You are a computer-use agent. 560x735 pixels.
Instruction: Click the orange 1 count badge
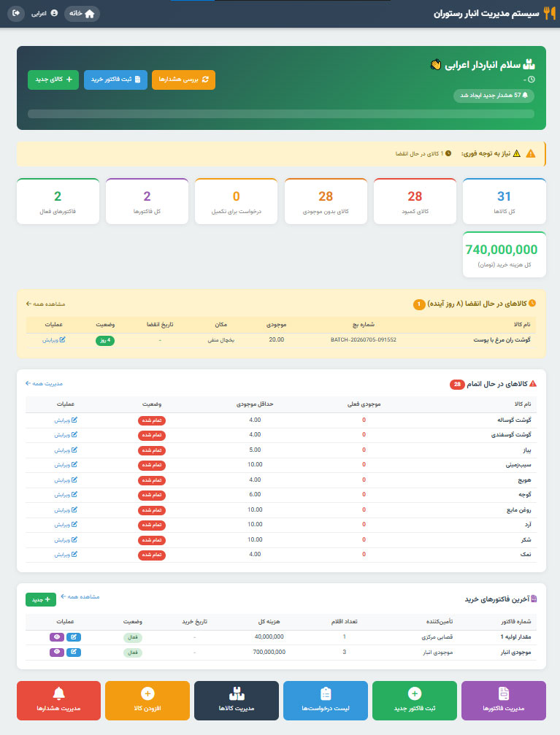pyautogui.click(x=419, y=304)
